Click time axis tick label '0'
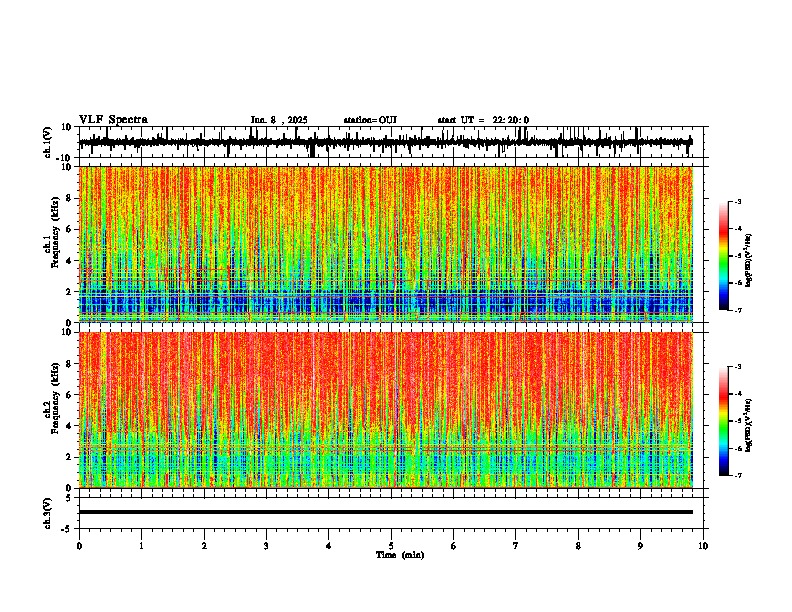The width and height of the screenshot is (792, 612). pos(79,546)
